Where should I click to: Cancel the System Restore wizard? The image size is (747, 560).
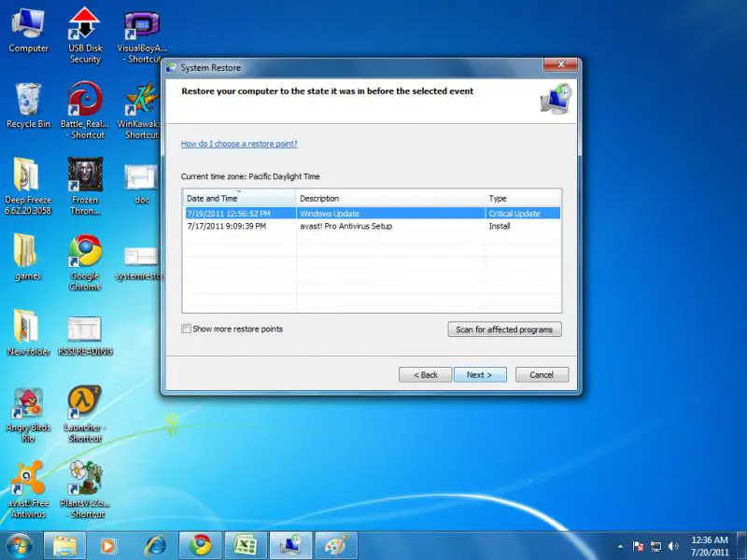tap(542, 375)
